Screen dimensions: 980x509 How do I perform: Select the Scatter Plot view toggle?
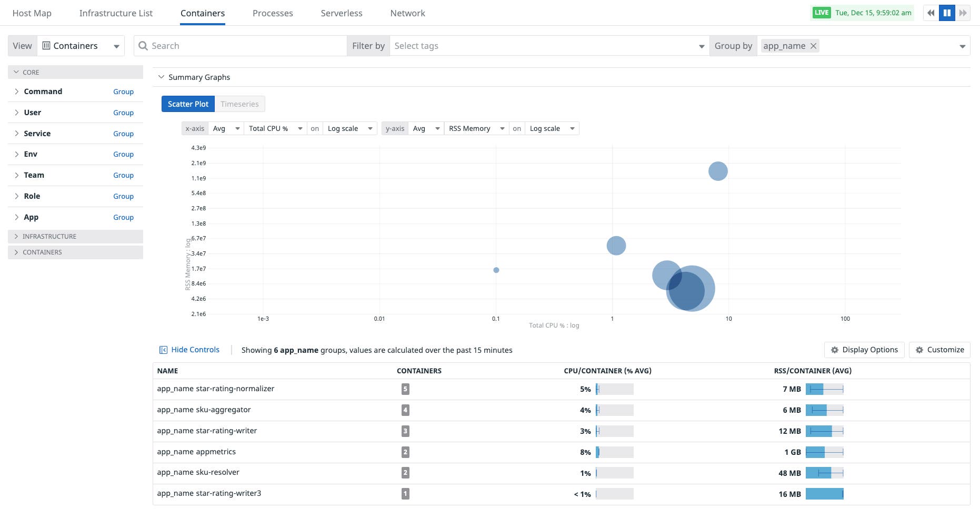pyautogui.click(x=188, y=104)
